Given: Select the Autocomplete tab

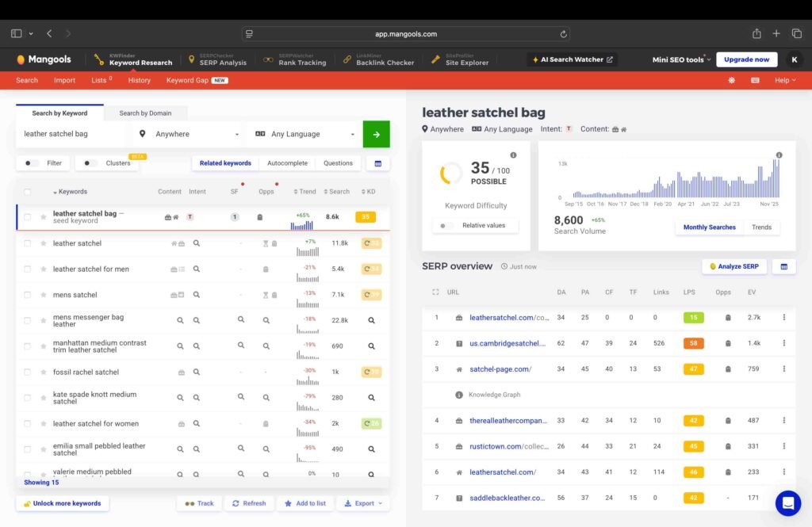Looking at the screenshot, I should [287, 163].
